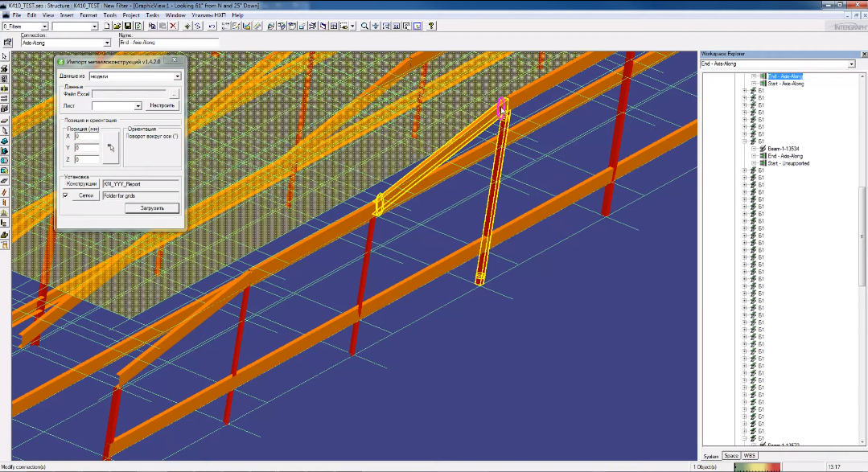
Task: Click the Intergraph logo in toolbar corner
Action: click(847, 27)
